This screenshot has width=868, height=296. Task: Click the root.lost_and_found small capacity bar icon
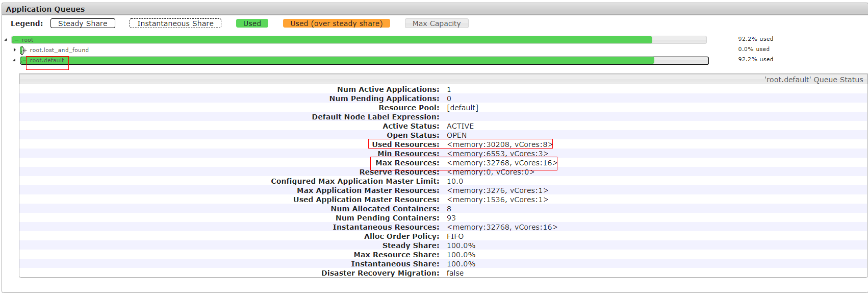(x=22, y=50)
